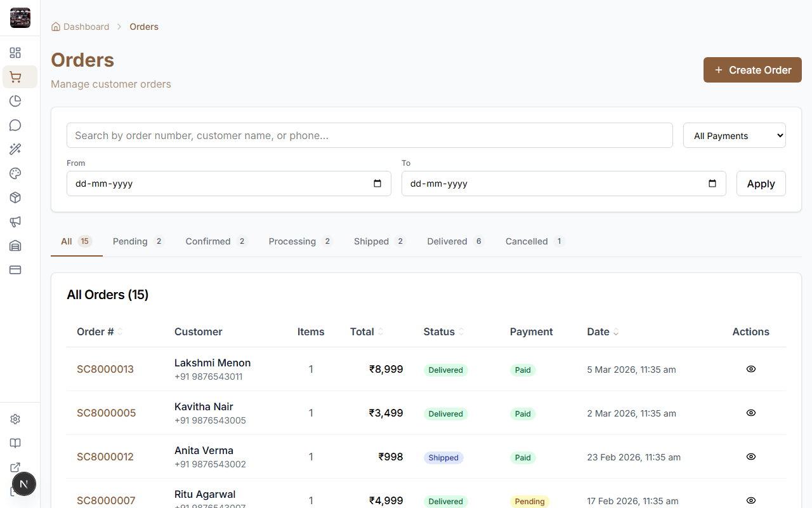Switch to the Shipped tab
The width and height of the screenshot is (812, 508).
372,241
